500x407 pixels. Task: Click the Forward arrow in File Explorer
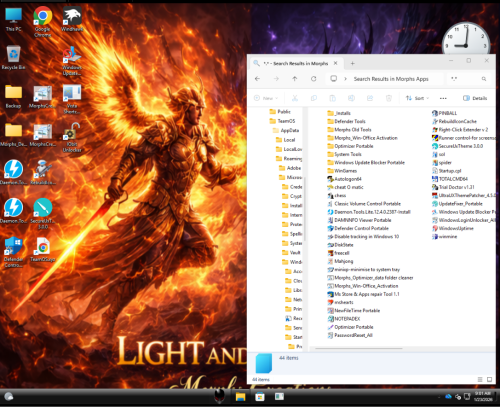coord(276,79)
